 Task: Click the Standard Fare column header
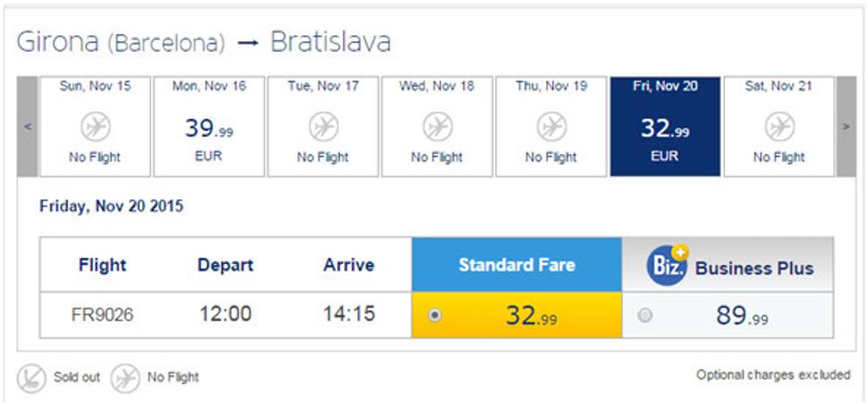pyautogui.click(x=517, y=264)
